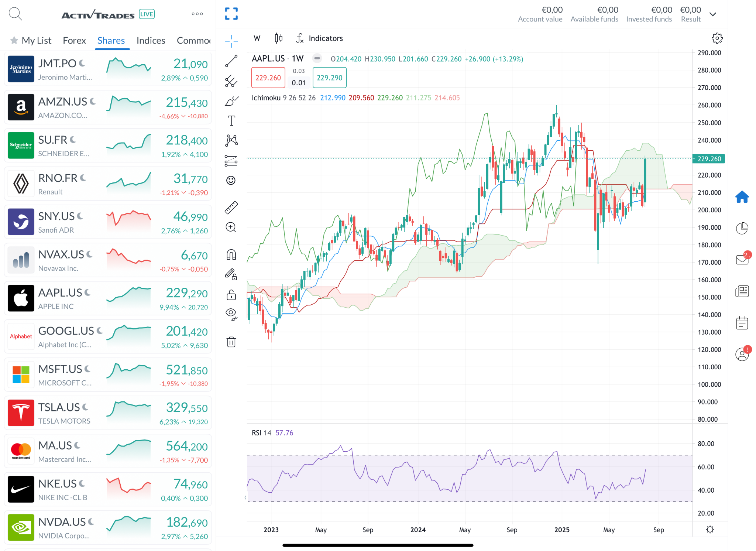756x551 pixels.
Task: Click the small arrow left of RSI pane
Action: [x=245, y=497]
